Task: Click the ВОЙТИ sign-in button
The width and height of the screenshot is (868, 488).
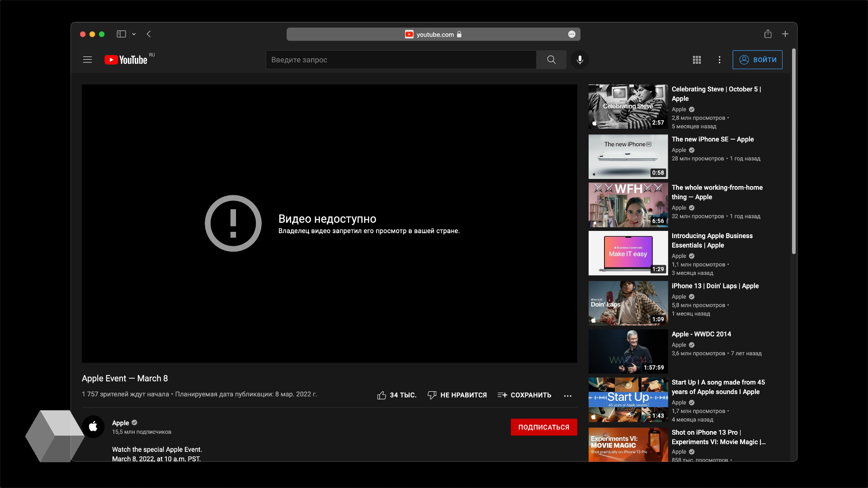Action: (757, 60)
